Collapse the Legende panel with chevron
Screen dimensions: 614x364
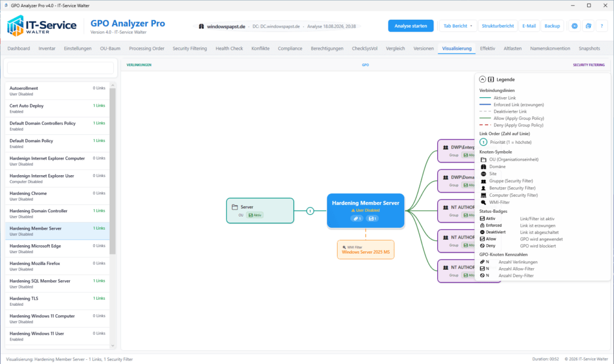(483, 79)
